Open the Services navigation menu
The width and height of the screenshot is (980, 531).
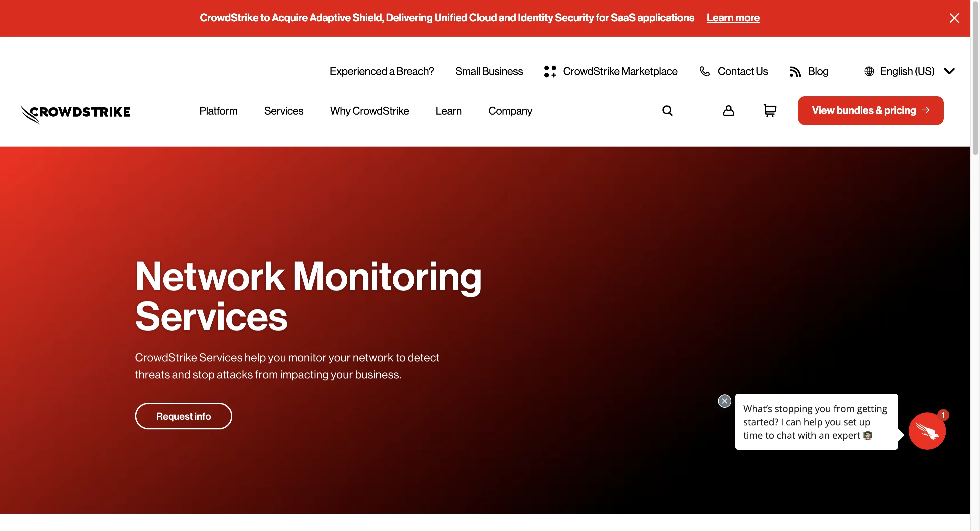coord(283,111)
